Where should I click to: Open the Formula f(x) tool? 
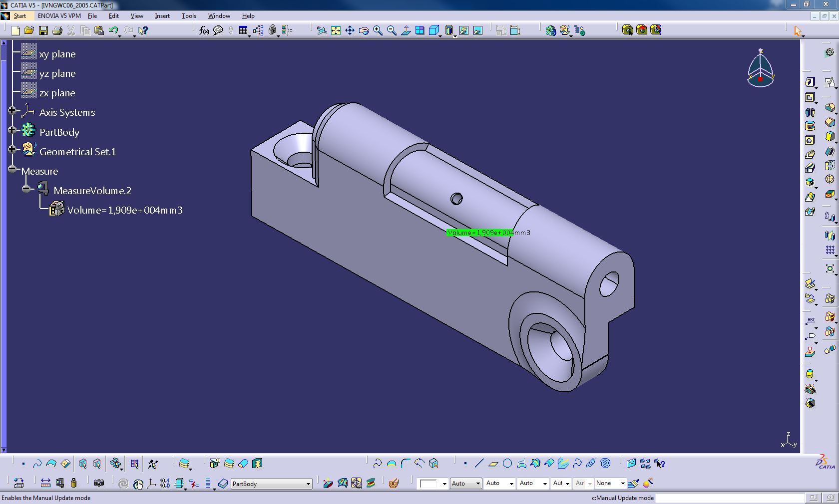pyautogui.click(x=204, y=30)
